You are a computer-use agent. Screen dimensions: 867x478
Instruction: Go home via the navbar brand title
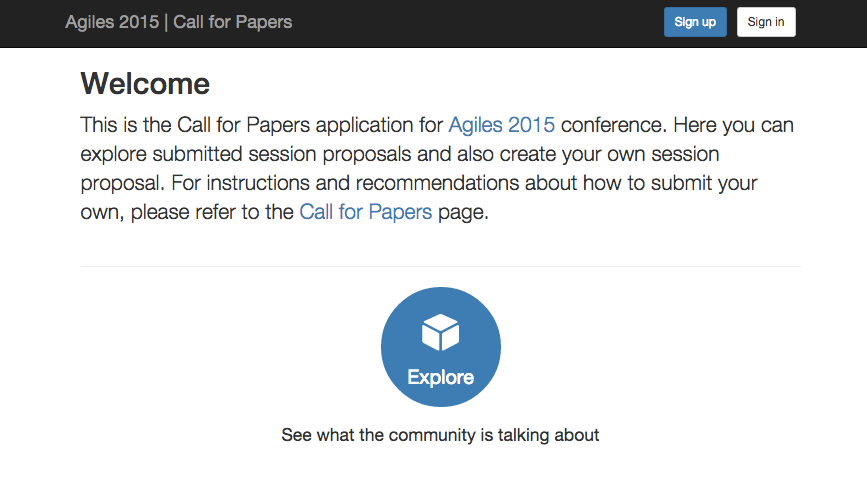click(179, 22)
